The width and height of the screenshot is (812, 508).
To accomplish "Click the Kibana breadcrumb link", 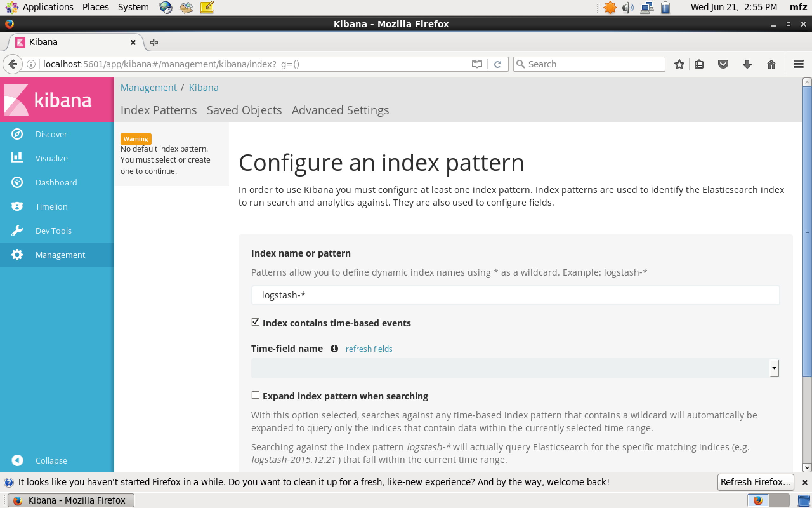I will (204, 87).
